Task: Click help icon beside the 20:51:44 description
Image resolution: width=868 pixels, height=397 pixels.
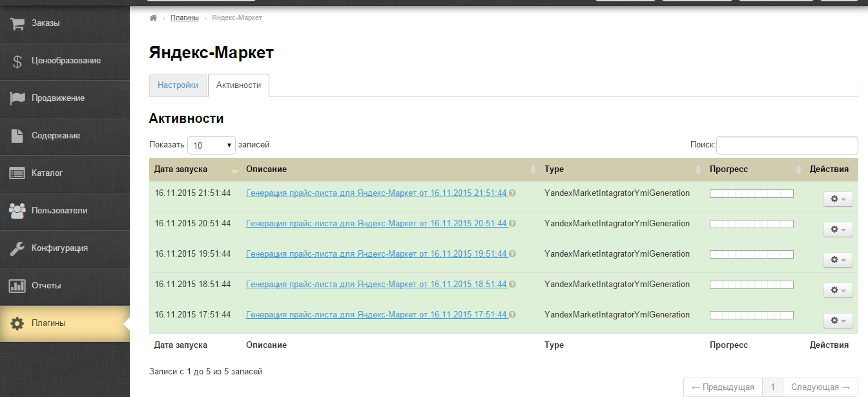Action: [x=512, y=224]
